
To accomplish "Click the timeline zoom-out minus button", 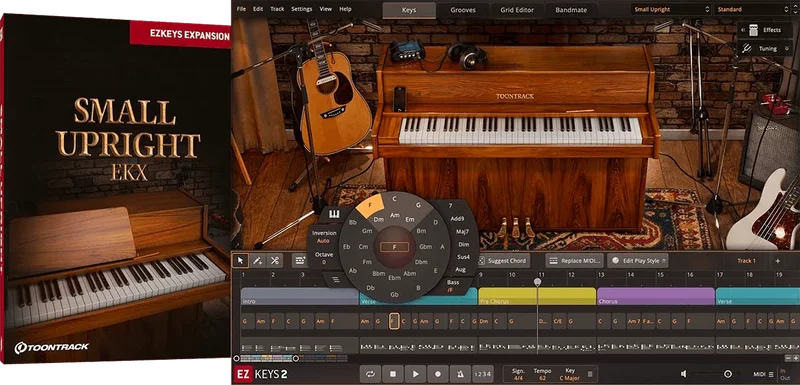I will click(x=789, y=358).
